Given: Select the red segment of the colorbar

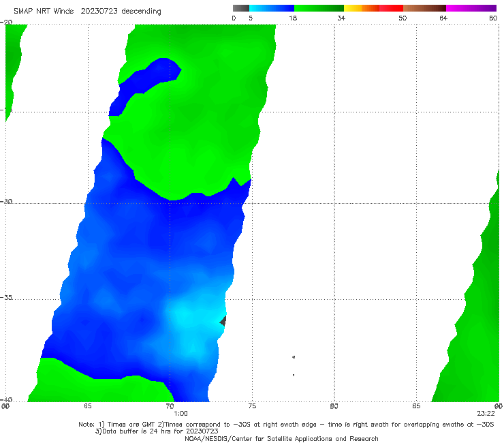Looking at the screenshot, I should (x=391, y=8).
